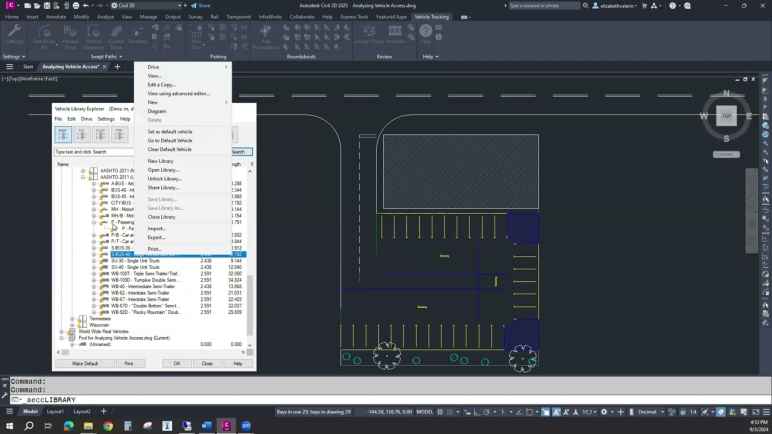Image resolution: width=772 pixels, height=434 pixels.
Task: Open Google Chrome from the taskbar
Action: tap(108, 426)
